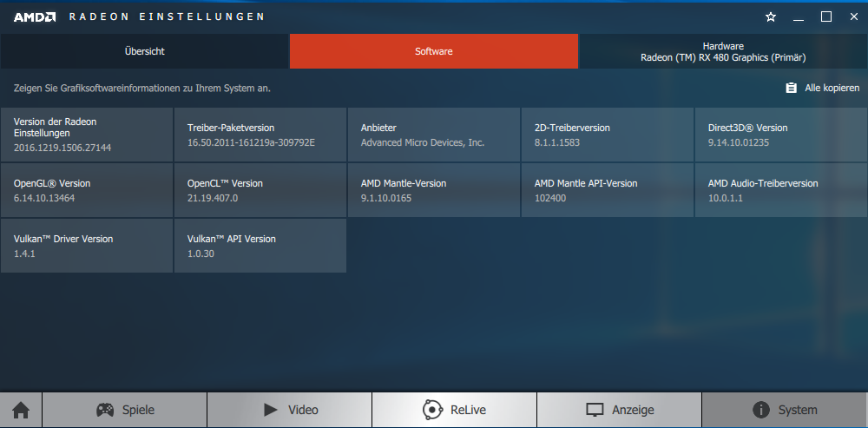Screen dimensions: 868x428
Task: Click the Alle kopieren button
Action: (x=823, y=88)
